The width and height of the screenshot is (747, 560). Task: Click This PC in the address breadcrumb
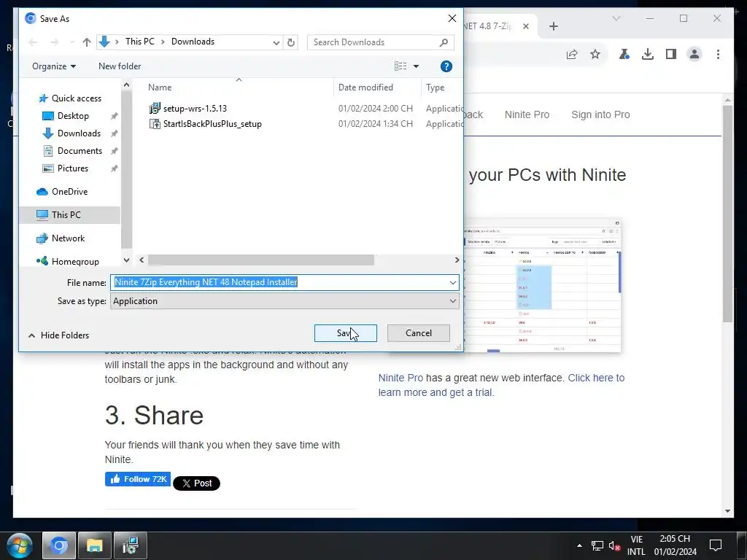coord(139,42)
